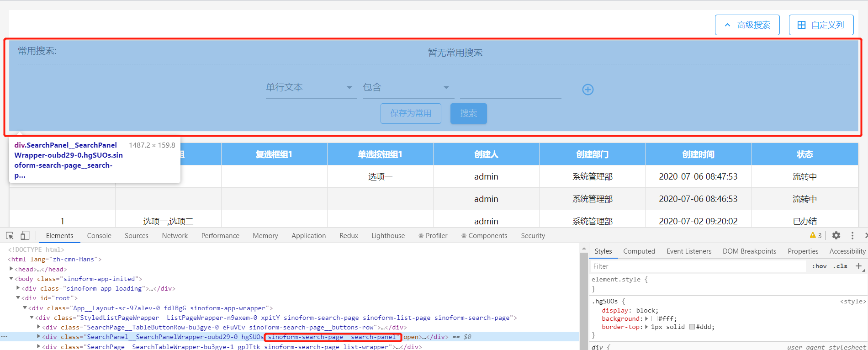Switch to the Accessibility pane
This screenshot has height=350, width=868.
(x=847, y=251)
